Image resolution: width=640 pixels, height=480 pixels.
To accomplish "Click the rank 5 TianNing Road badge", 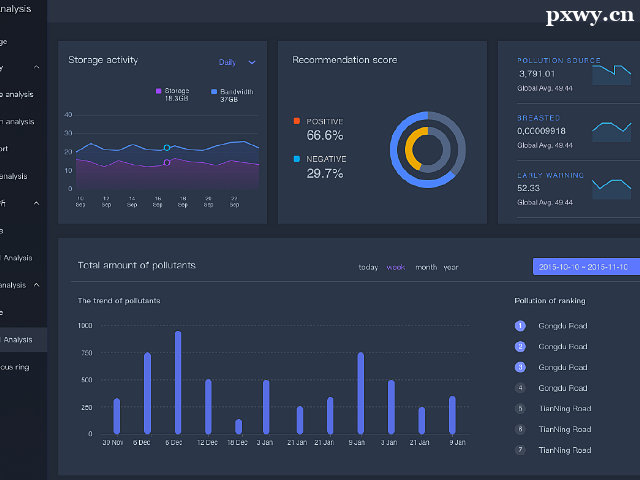I will click(520, 408).
